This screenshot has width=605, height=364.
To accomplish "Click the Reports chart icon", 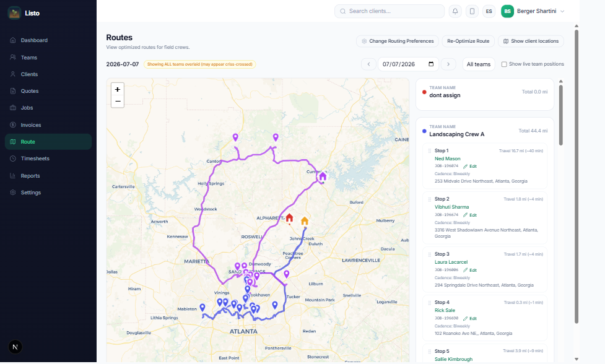I will (x=13, y=175).
